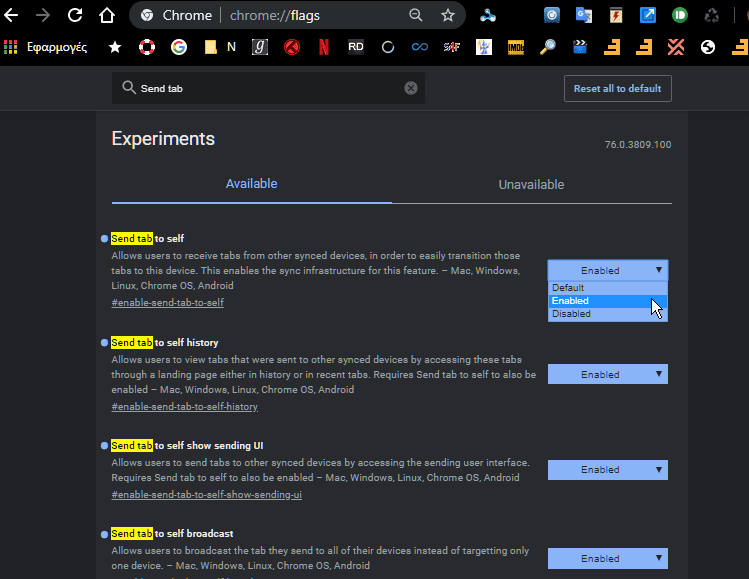Open the white star bookmark
749x579 pixels.
pos(115,47)
